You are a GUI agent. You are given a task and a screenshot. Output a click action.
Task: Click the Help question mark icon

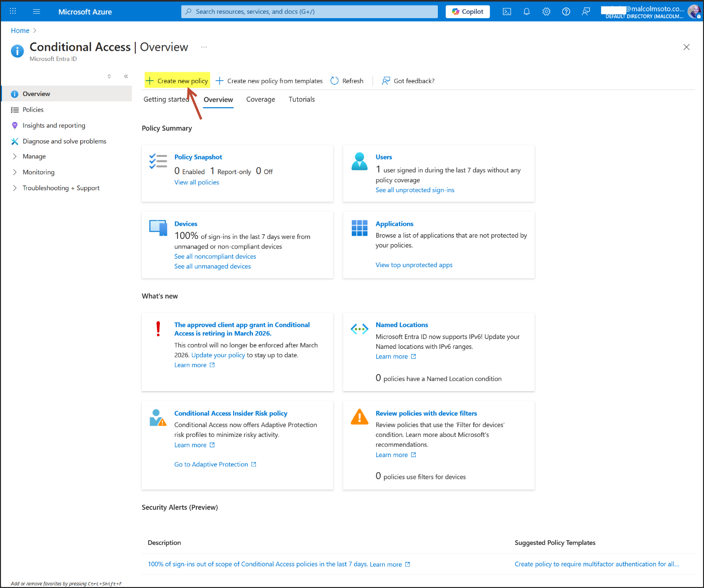pyautogui.click(x=566, y=12)
